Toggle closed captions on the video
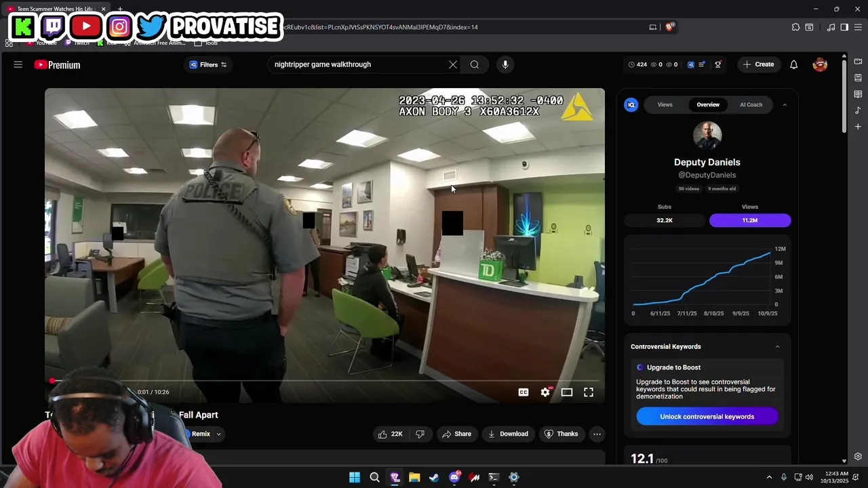868x488 pixels. click(524, 392)
